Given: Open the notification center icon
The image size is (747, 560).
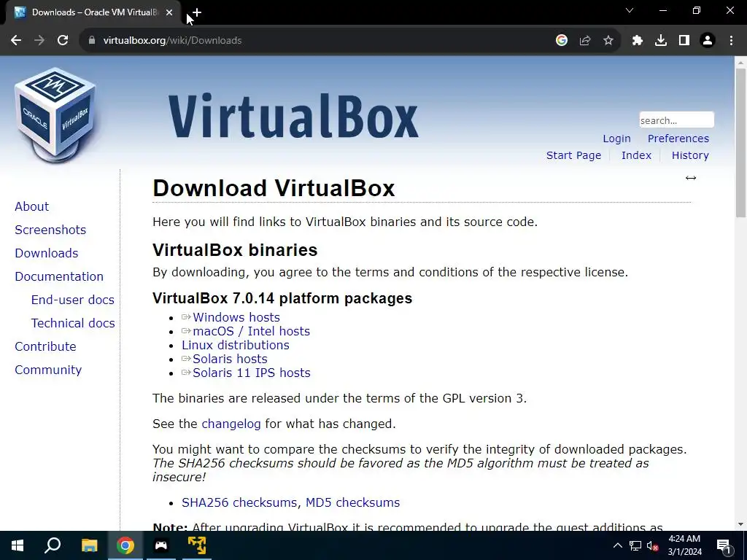Looking at the screenshot, I should click(x=724, y=546).
